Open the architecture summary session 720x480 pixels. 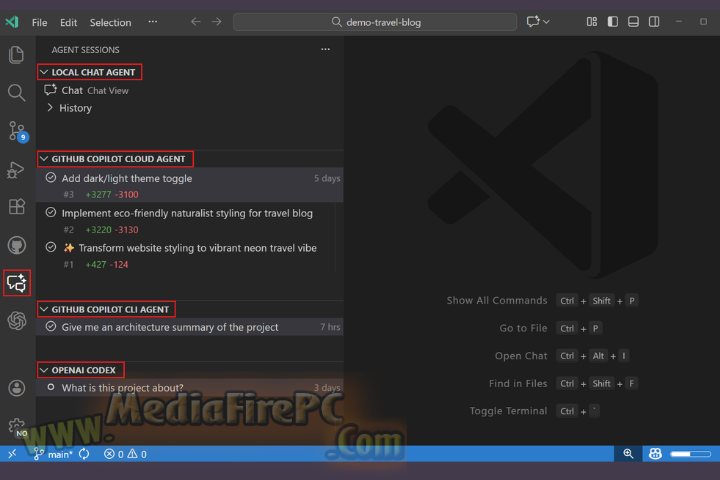tap(190, 327)
